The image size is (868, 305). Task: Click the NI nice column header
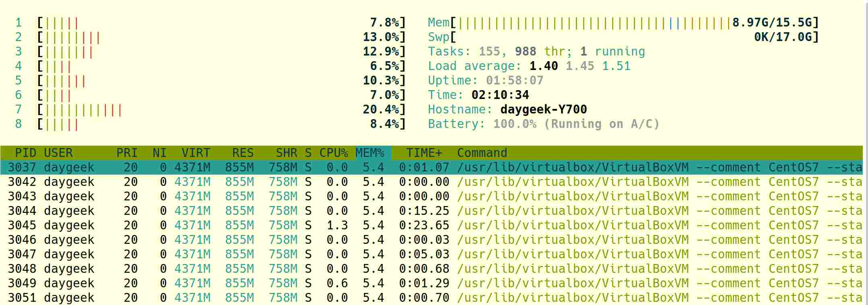159,153
